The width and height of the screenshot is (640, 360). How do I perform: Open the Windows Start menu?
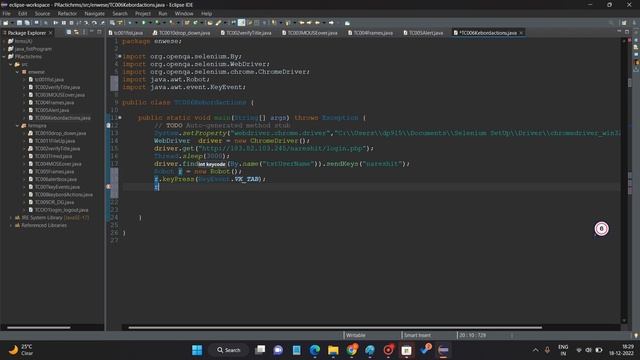point(197,350)
